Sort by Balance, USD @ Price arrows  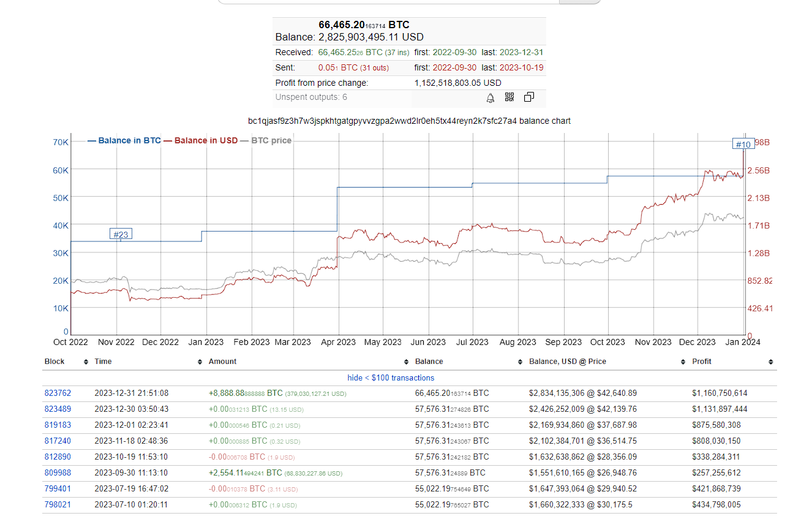pos(683,362)
